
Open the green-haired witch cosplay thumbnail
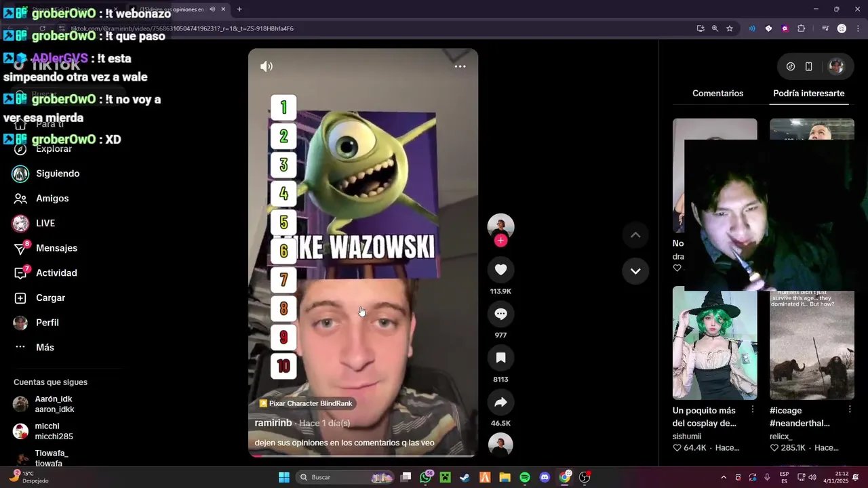(x=715, y=343)
